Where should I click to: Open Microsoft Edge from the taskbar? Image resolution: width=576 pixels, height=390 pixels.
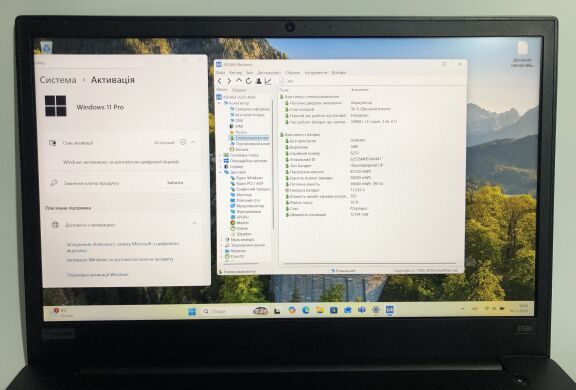click(x=306, y=311)
